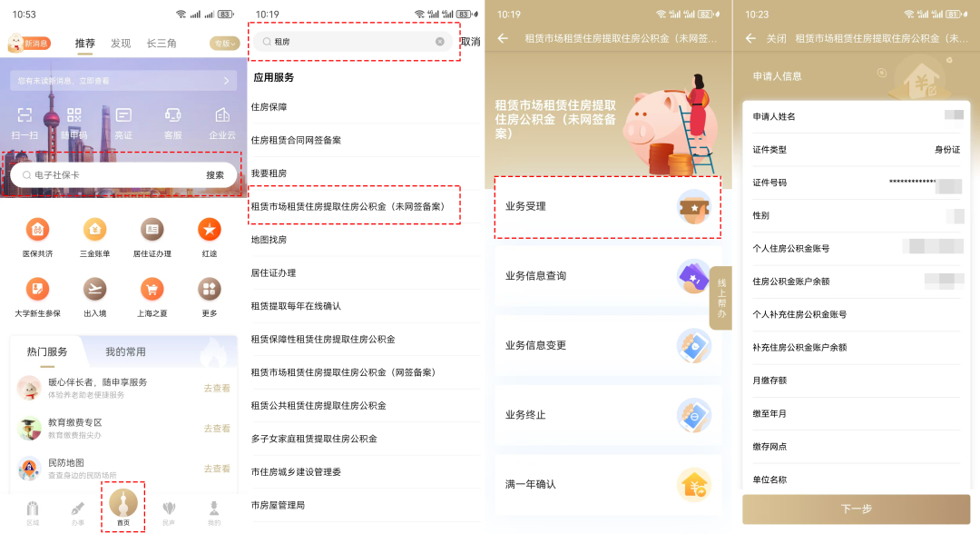The height and width of the screenshot is (534, 980).
Task: Tap 取消 to cancel search
Action: [470, 42]
